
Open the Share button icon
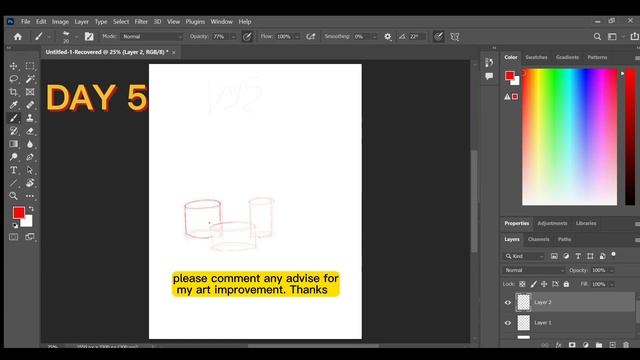click(635, 37)
